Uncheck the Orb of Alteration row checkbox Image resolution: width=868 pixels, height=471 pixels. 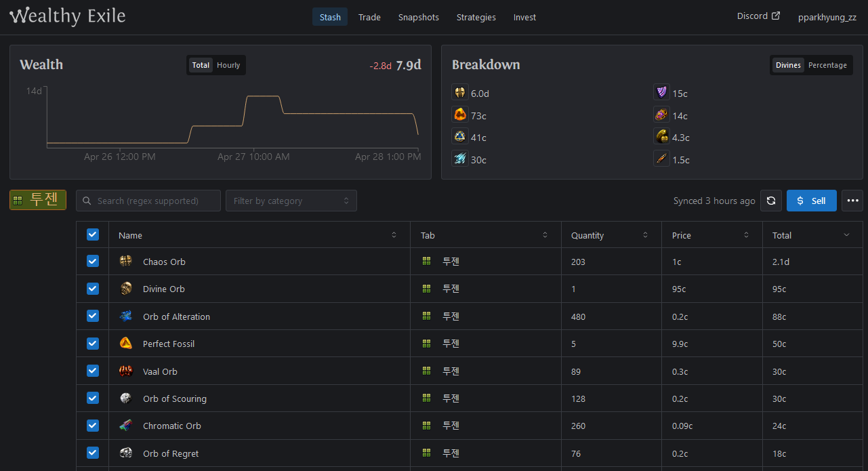(93, 316)
